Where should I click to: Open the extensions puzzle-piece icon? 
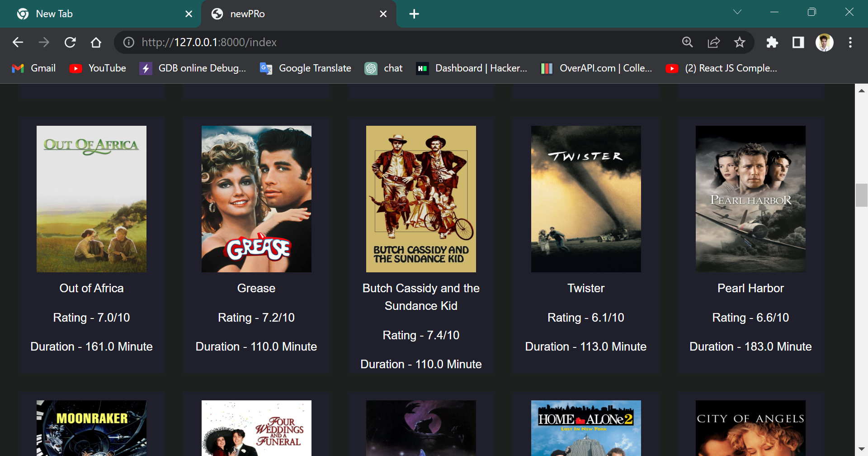tap(772, 42)
